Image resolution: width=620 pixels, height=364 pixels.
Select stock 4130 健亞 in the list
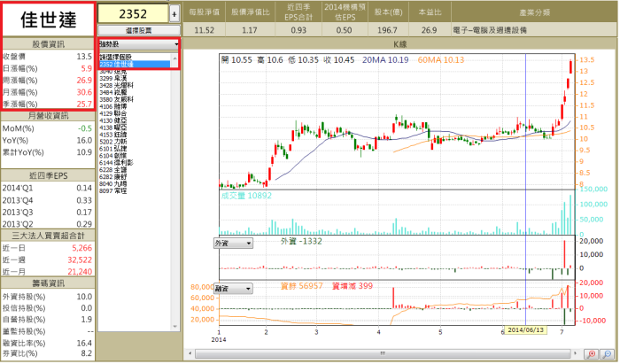[x=113, y=120]
